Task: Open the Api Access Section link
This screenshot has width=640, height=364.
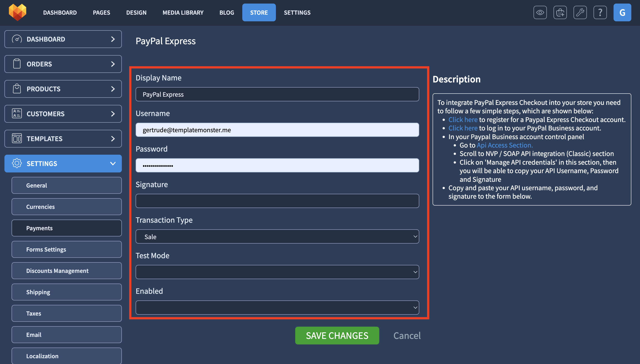Action: tap(505, 145)
